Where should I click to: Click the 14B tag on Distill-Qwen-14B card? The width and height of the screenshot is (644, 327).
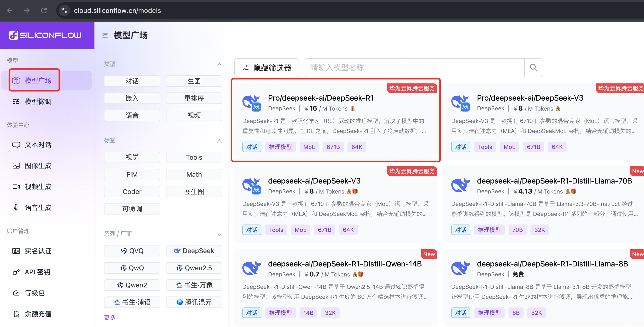(308, 313)
